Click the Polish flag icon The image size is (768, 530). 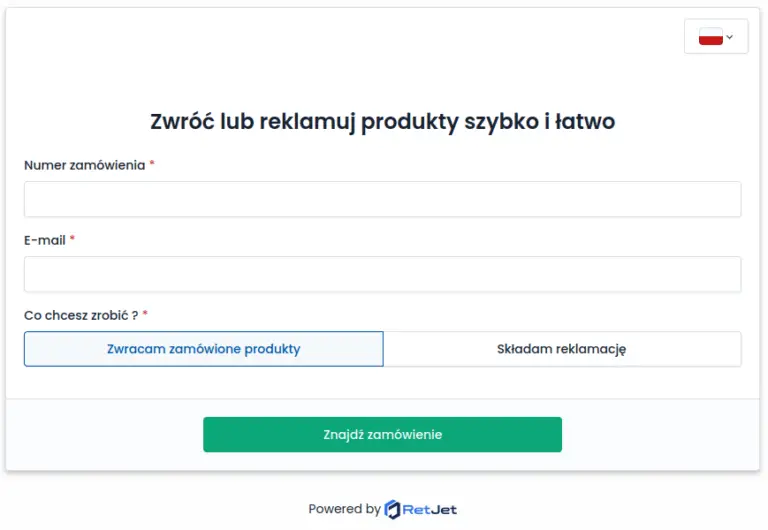tap(710, 37)
